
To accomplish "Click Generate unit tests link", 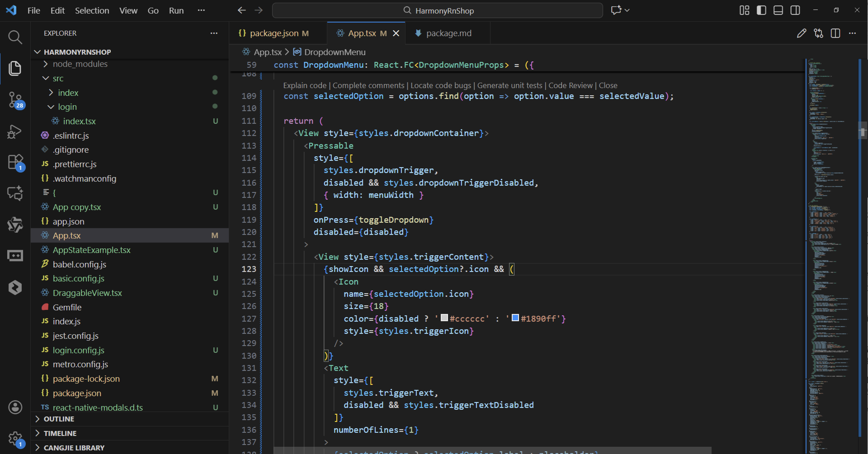I will pos(509,86).
